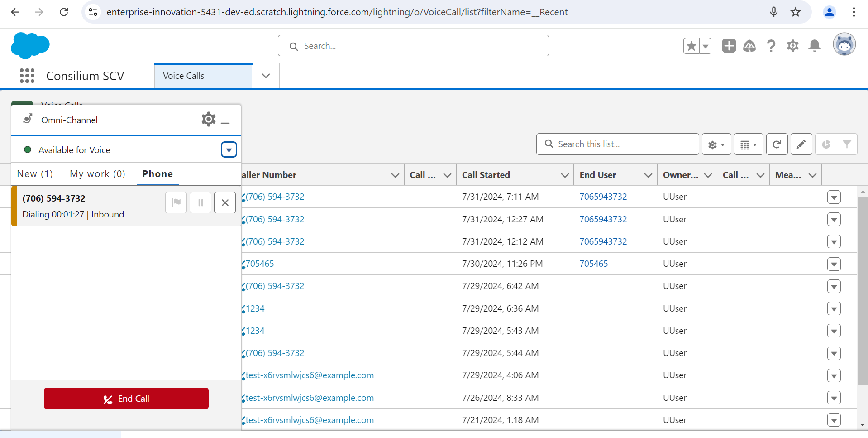This screenshot has height=438, width=868.
Task: Open End User 705465 link
Action: coord(593,264)
